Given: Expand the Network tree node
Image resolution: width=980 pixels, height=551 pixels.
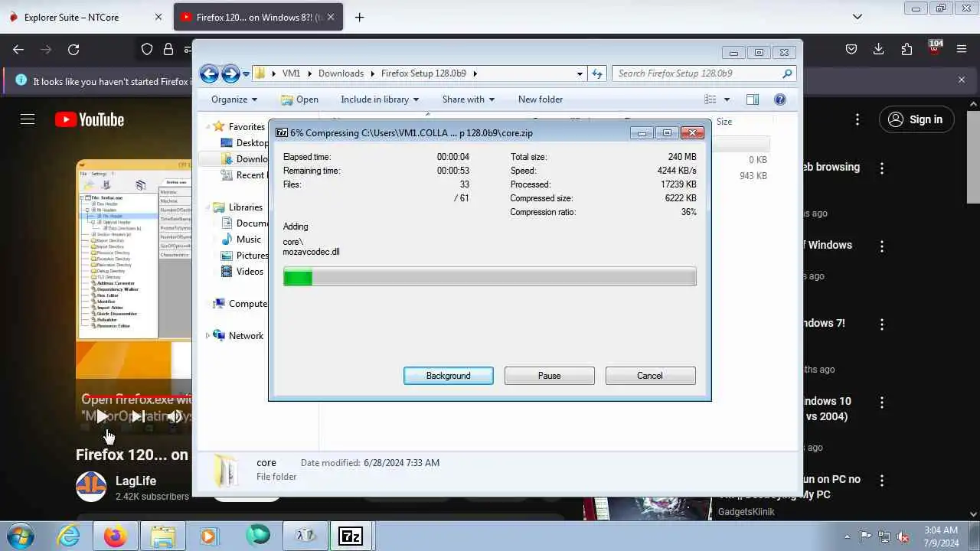Looking at the screenshot, I should point(207,336).
